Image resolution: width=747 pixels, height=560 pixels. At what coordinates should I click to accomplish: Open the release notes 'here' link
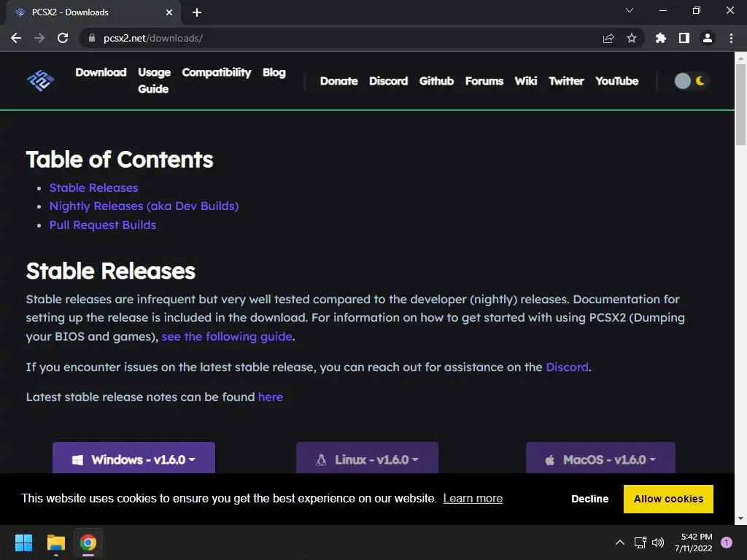coord(271,397)
